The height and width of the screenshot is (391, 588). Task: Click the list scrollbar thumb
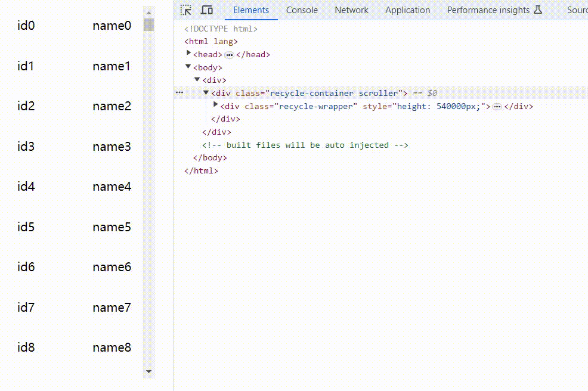pyautogui.click(x=149, y=24)
